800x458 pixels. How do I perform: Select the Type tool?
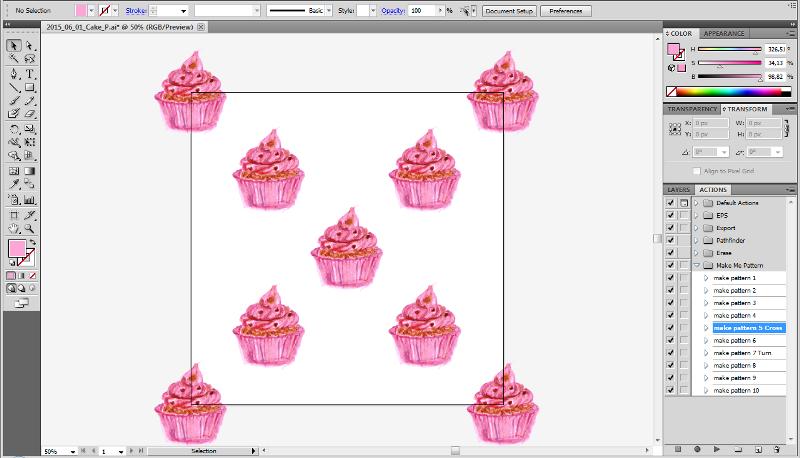[x=30, y=74]
